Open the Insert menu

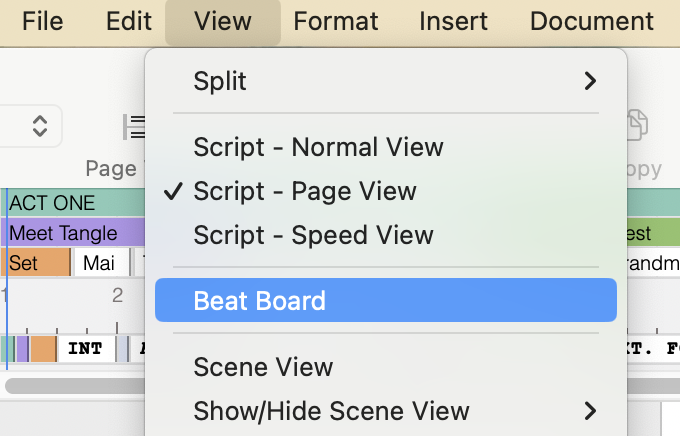[x=453, y=21]
